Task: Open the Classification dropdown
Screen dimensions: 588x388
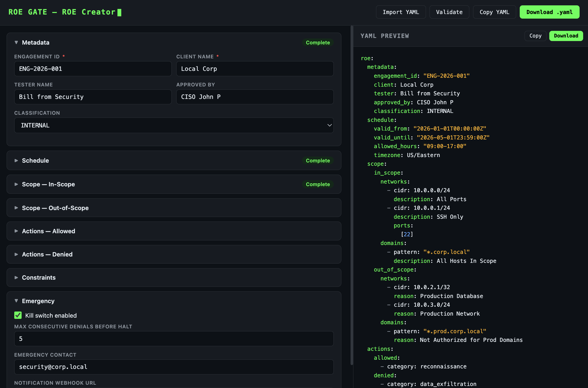Action: pyautogui.click(x=174, y=125)
